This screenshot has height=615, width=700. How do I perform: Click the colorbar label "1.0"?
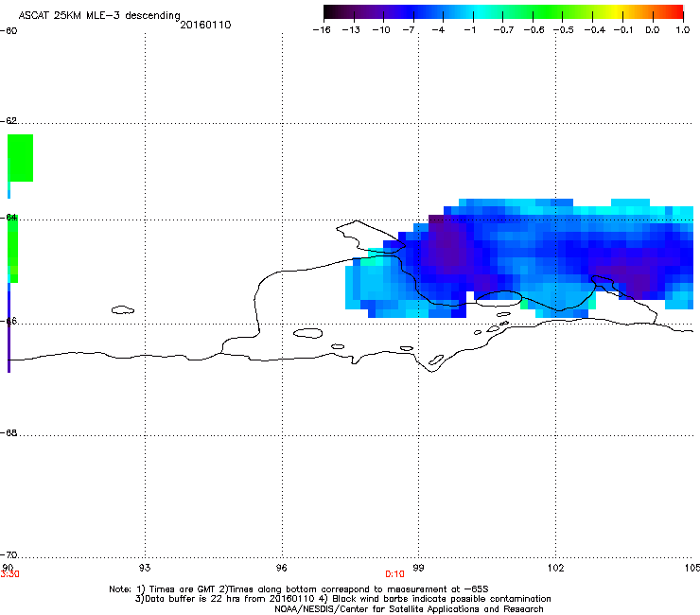click(683, 30)
